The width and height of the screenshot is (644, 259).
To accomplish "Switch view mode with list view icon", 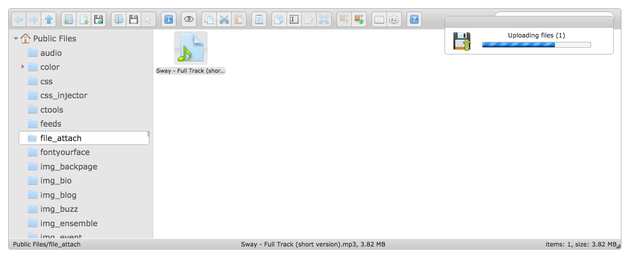I will (379, 19).
